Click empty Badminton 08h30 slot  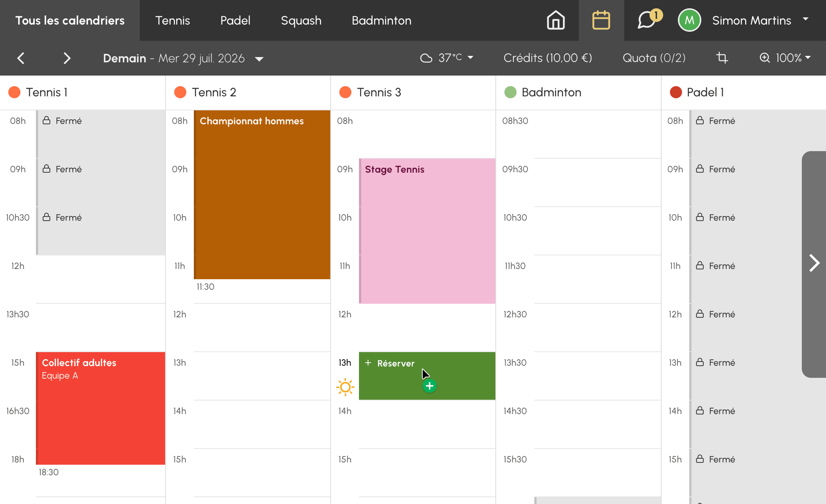tap(597, 134)
